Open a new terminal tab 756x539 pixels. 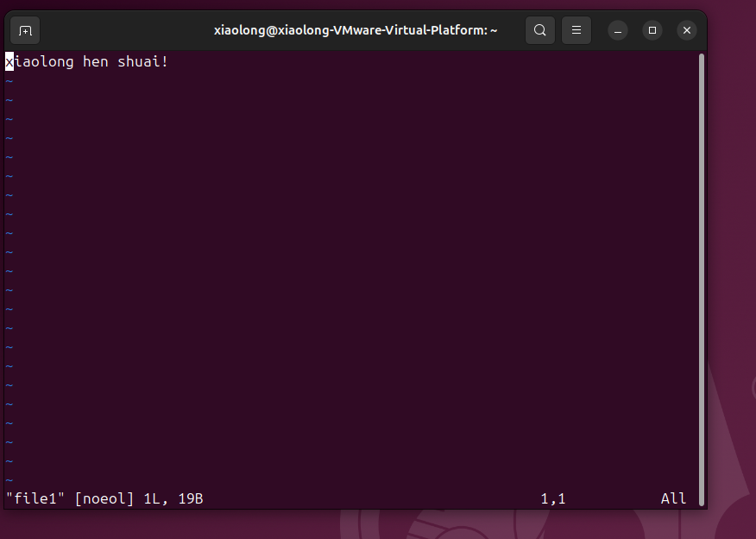(25, 30)
